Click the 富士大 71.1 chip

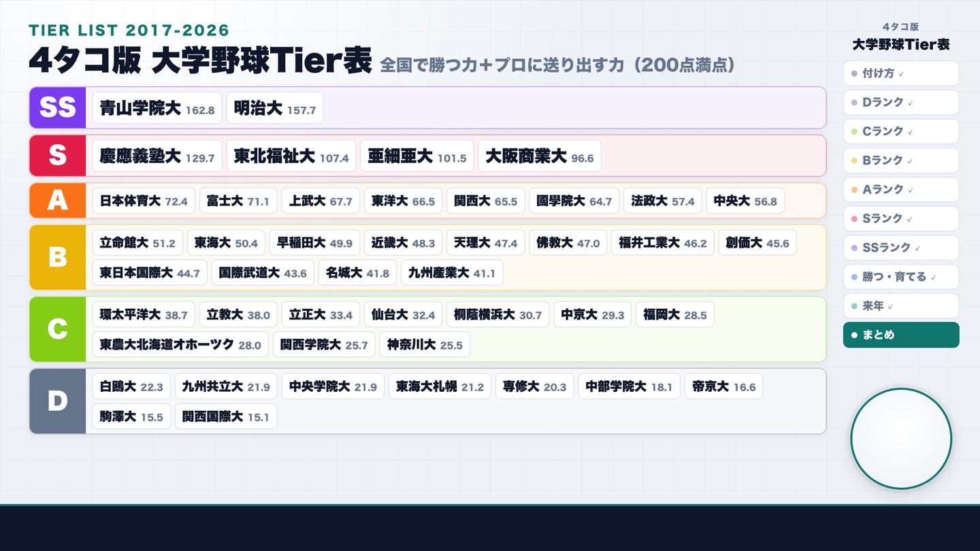[x=238, y=201]
